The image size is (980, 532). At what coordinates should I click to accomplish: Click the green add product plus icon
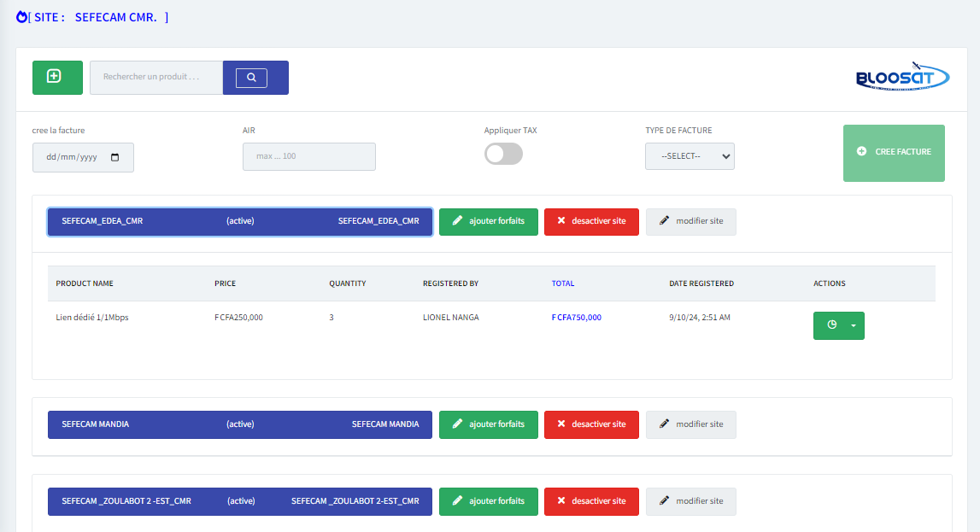57,78
